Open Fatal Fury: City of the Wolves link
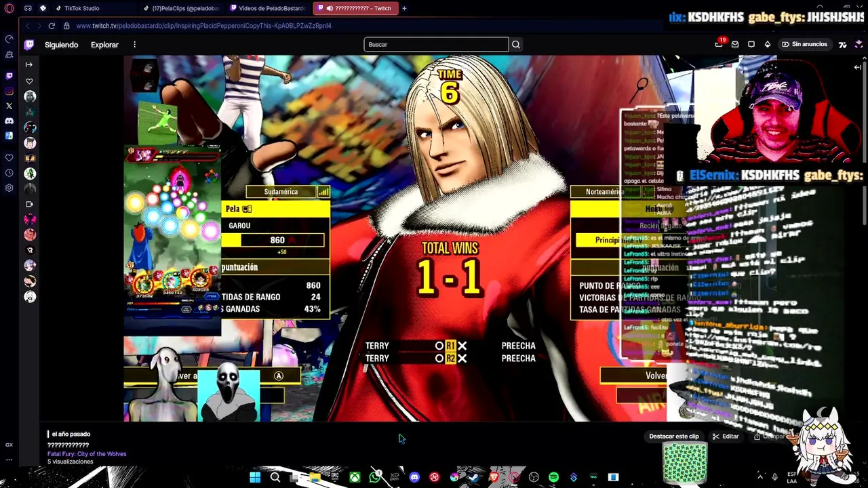868x488 pixels. 87,453
